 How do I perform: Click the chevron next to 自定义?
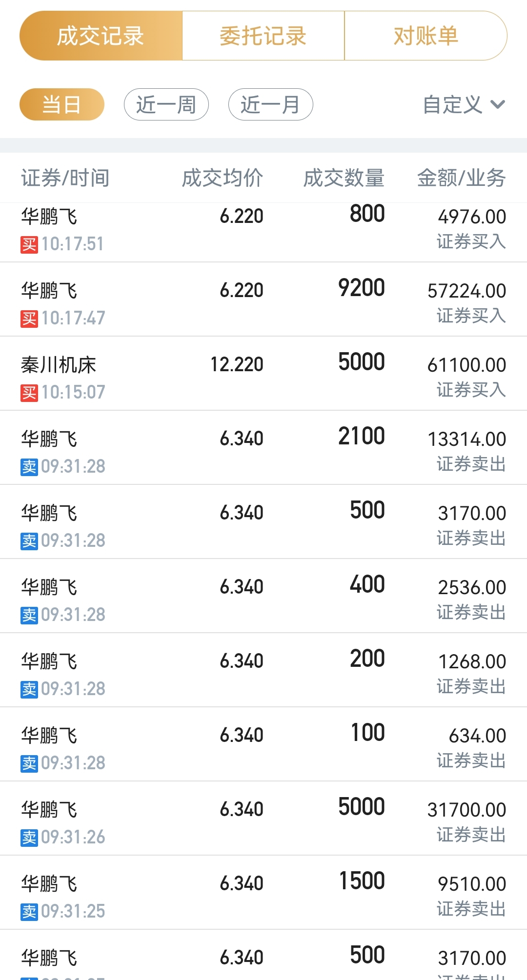497,104
